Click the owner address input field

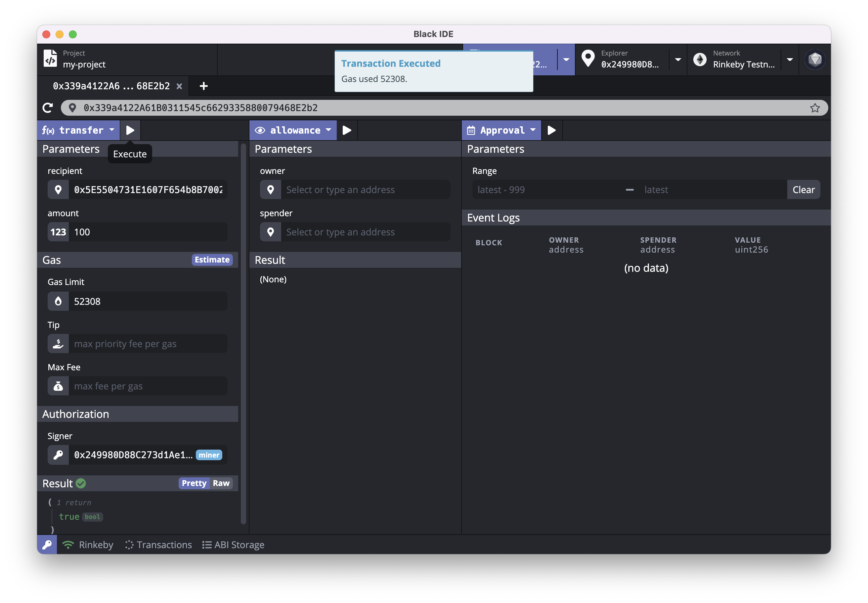point(365,190)
